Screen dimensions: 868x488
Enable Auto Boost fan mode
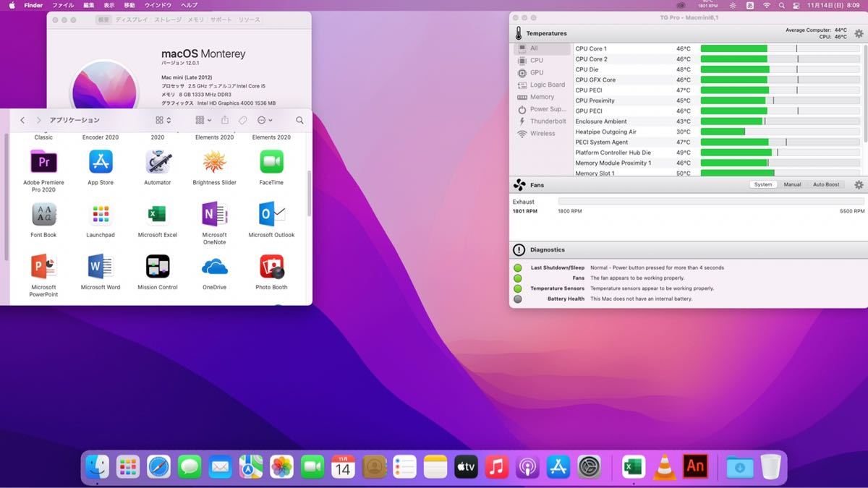coord(826,184)
